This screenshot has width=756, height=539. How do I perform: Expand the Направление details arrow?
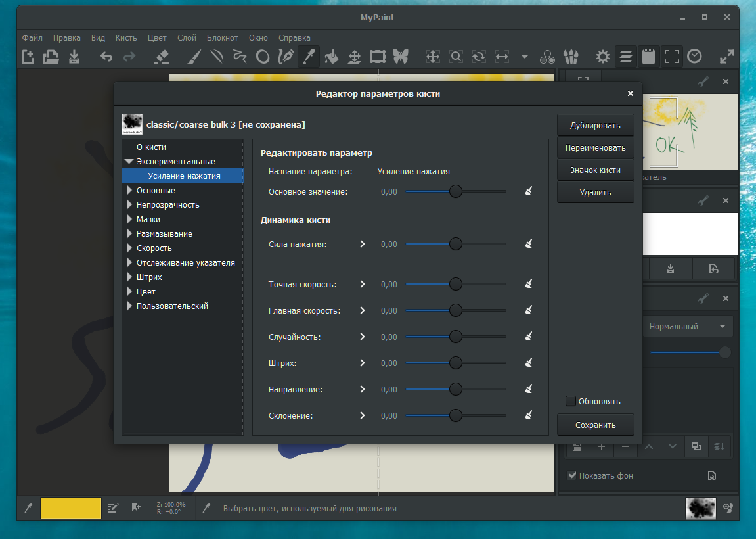point(363,389)
